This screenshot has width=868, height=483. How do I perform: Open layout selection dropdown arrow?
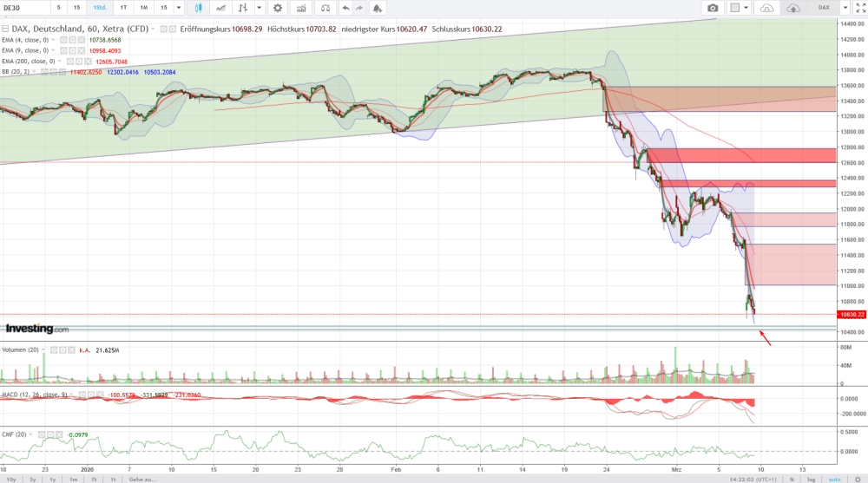(x=746, y=8)
